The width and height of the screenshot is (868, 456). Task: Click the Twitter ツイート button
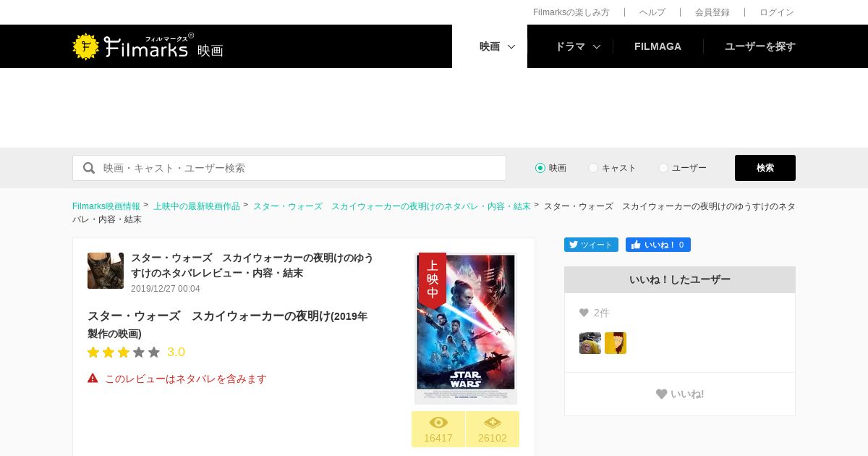[591, 245]
